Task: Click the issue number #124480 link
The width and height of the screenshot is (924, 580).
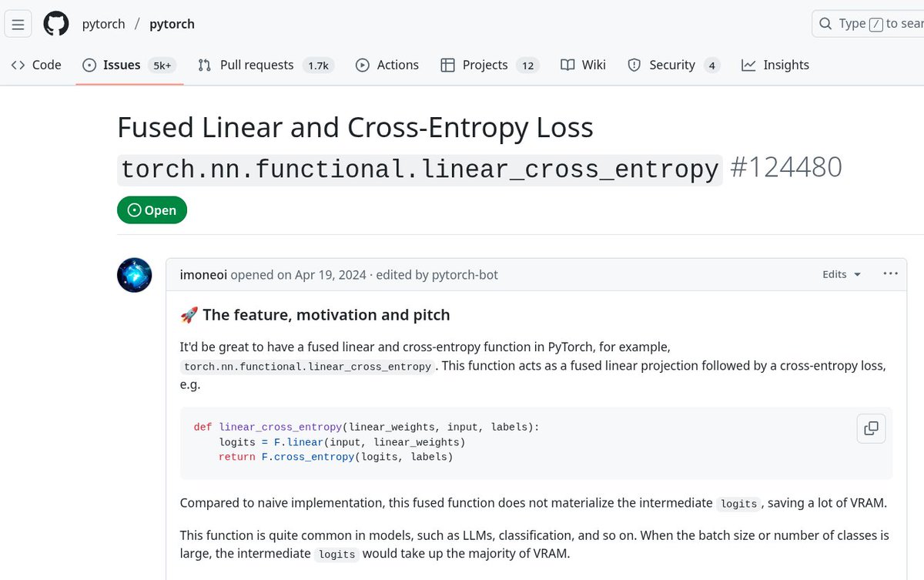Action: [x=786, y=166]
